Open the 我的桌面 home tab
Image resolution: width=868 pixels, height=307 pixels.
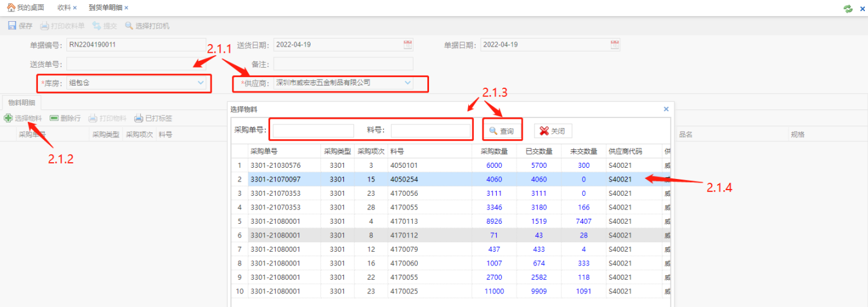[x=25, y=7]
